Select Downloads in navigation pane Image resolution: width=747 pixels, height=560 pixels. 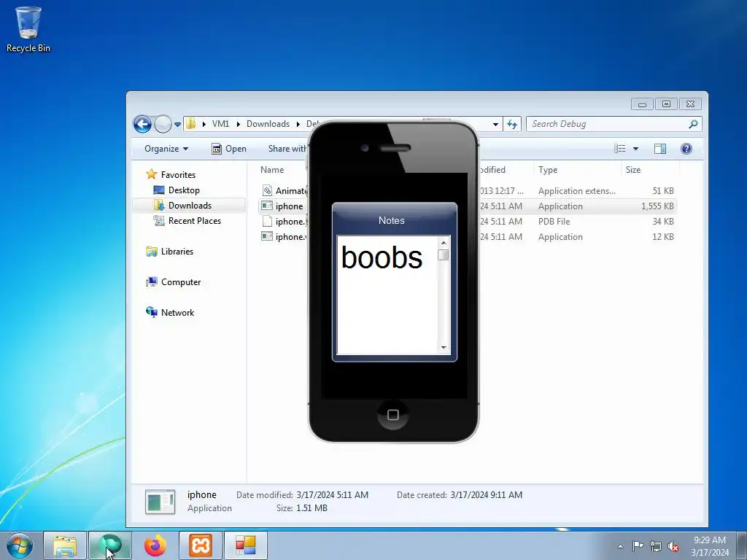(x=189, y=205)
